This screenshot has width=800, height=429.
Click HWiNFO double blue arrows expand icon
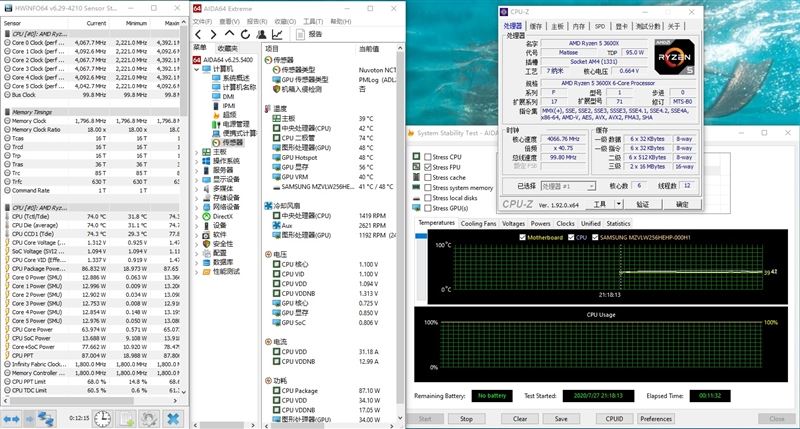click(12, 419)
